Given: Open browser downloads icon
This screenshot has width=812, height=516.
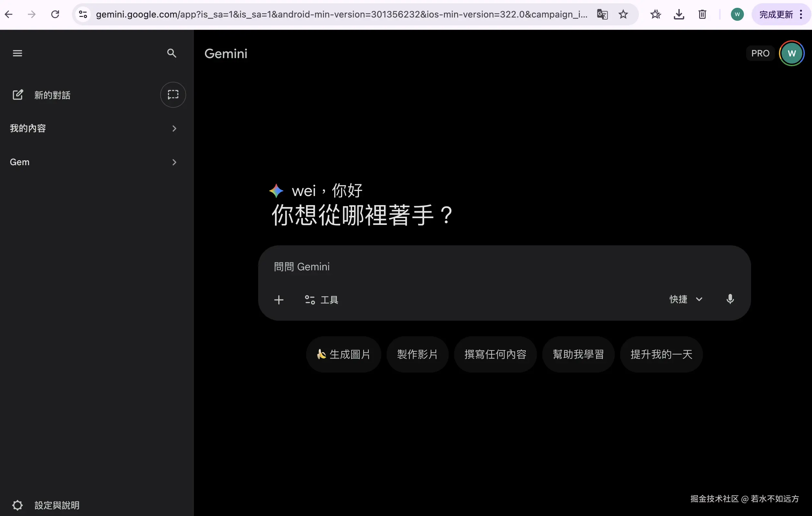Looking at the screenshot, I should click(679, 15).
